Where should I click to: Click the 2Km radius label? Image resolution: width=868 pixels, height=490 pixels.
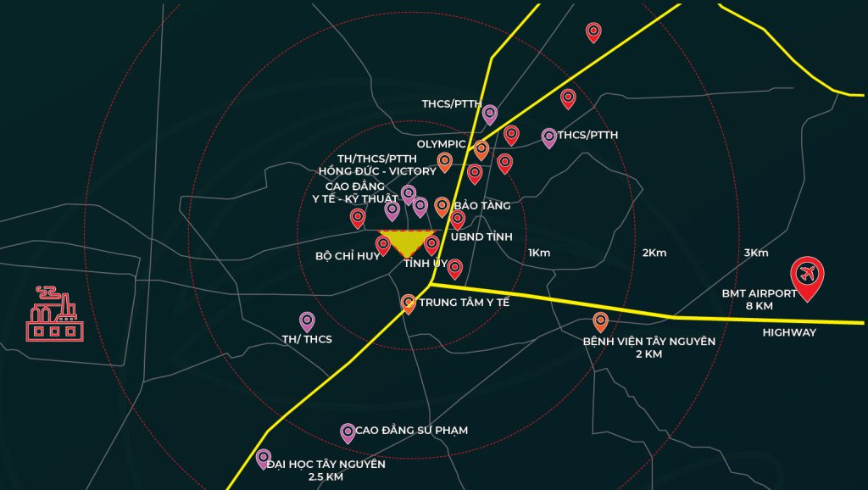[x=654, y=253]
